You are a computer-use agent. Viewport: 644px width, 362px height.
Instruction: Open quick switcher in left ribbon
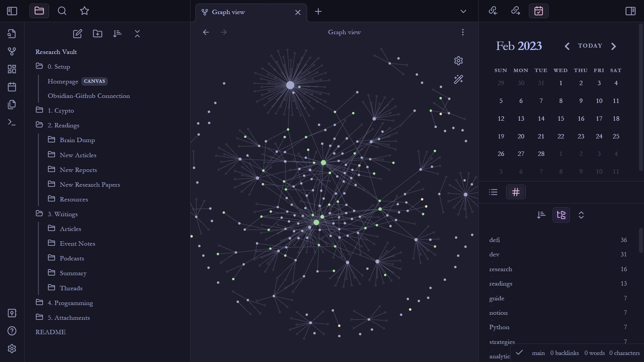[12, 34]
